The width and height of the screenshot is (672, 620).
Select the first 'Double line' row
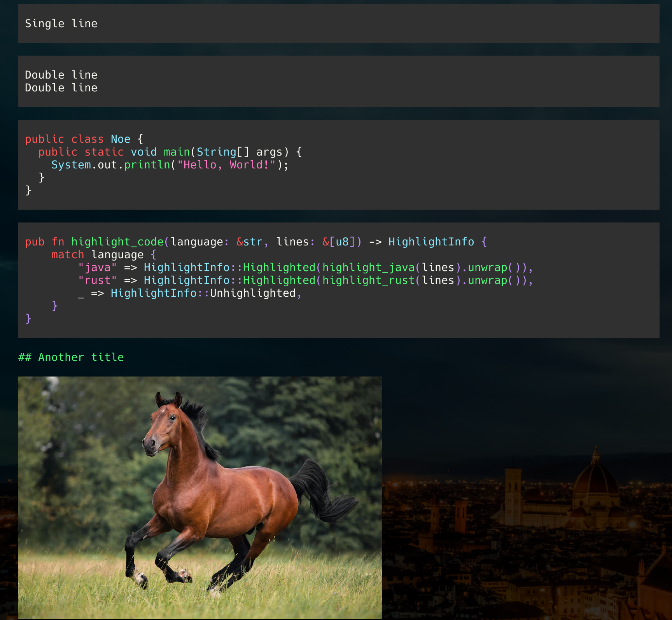(x=61, y=75)
